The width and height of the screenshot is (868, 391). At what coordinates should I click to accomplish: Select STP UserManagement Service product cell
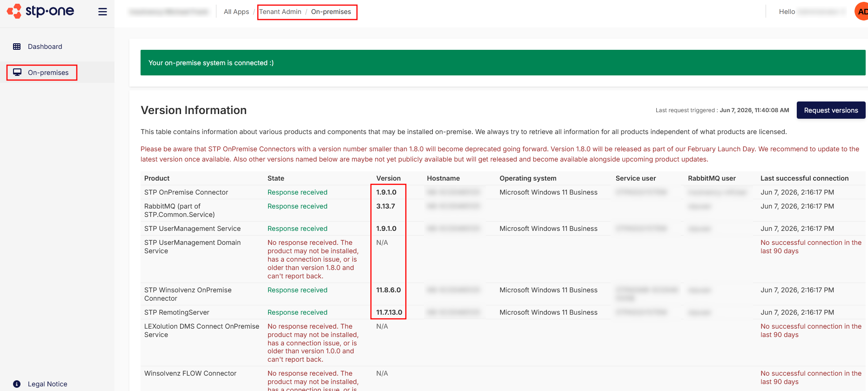click(x=193, y=229)
